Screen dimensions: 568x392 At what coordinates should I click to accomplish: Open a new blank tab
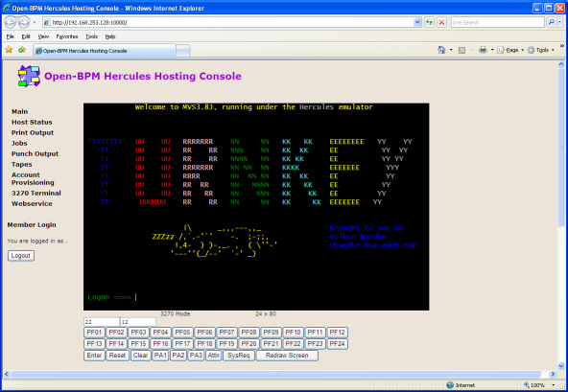183,51
